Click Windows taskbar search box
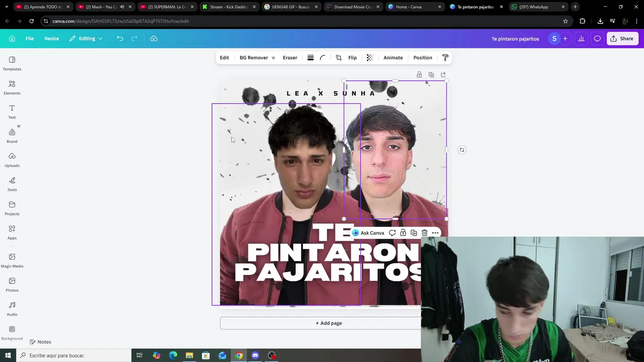Image resolution: width=644 pixels, height=362 pixels. coord(73,355)
